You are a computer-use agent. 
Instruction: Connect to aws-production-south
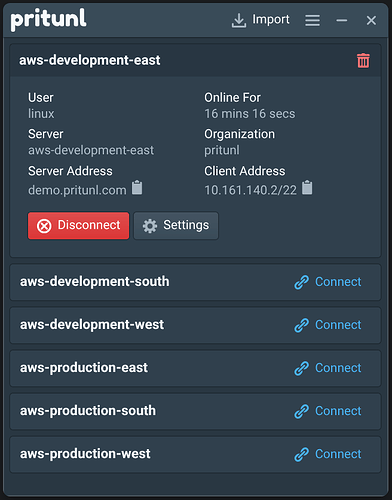[328, 411]
